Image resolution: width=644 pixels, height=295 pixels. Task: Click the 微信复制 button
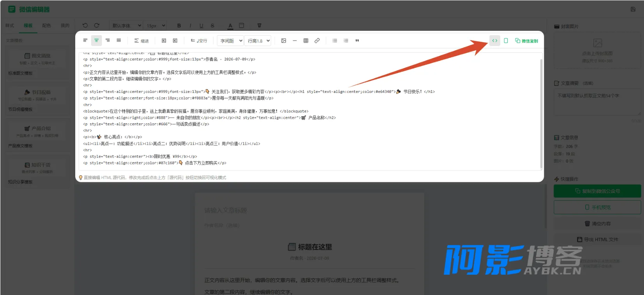(526, 41)
